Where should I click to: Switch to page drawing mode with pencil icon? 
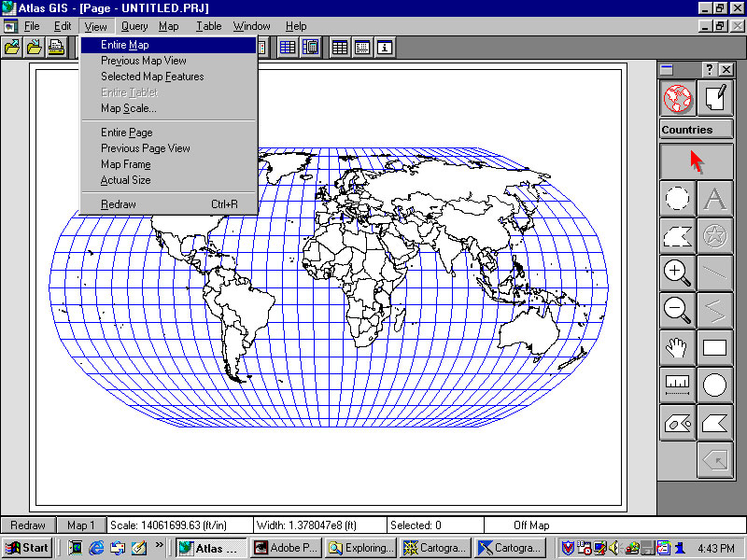715,98
